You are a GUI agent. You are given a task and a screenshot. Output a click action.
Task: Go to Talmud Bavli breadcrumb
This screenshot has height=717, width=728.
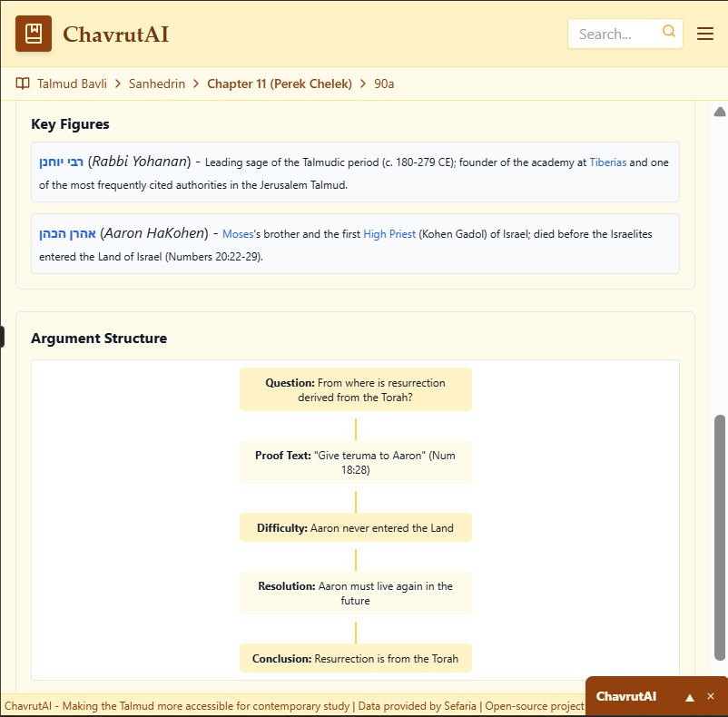pyautogui.click(x=72, y=84)
